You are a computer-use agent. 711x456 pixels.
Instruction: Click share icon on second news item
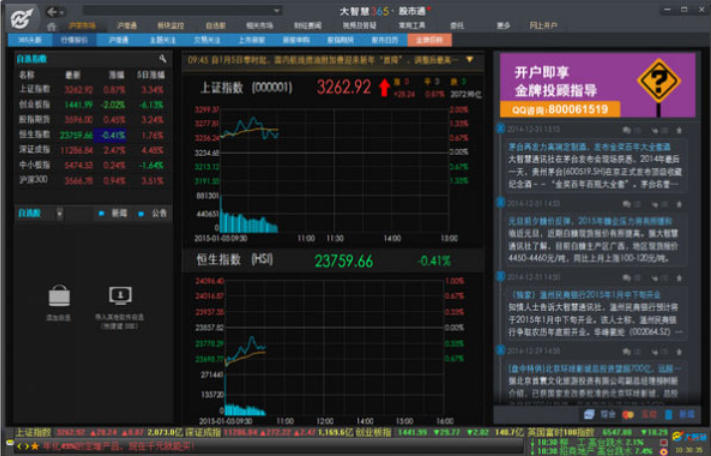654,204
